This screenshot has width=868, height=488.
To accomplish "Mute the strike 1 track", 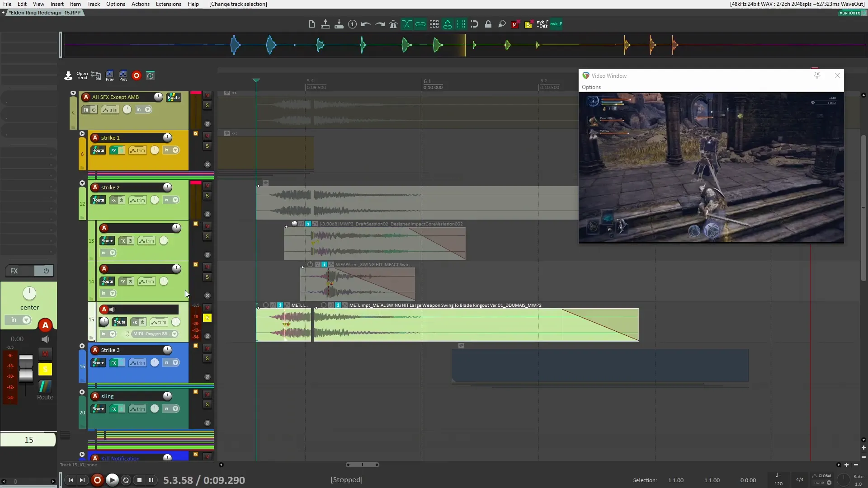I will (x=207, y=135).
